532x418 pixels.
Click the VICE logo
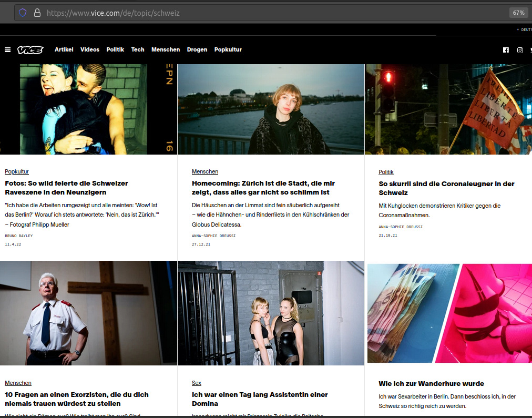click(x=30, y=50)
